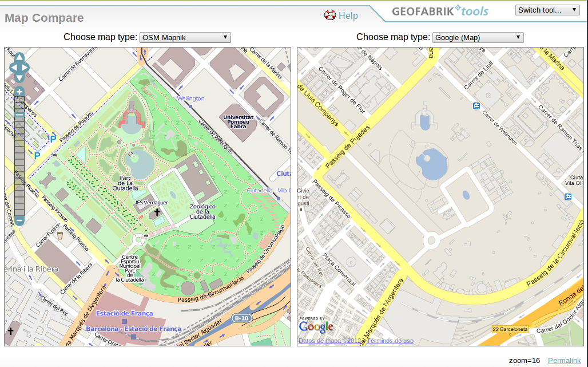Click the Permalink link

[x=564, y=360]
